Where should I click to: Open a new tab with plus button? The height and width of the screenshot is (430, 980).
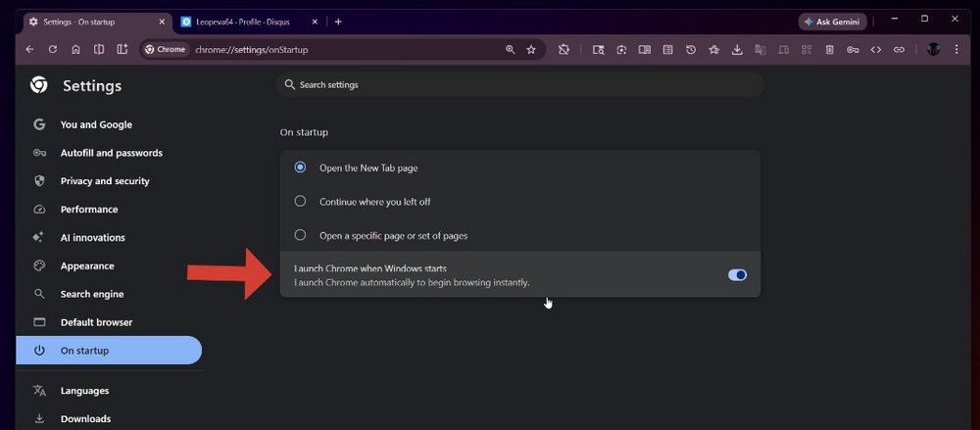(x=338, y=22)
